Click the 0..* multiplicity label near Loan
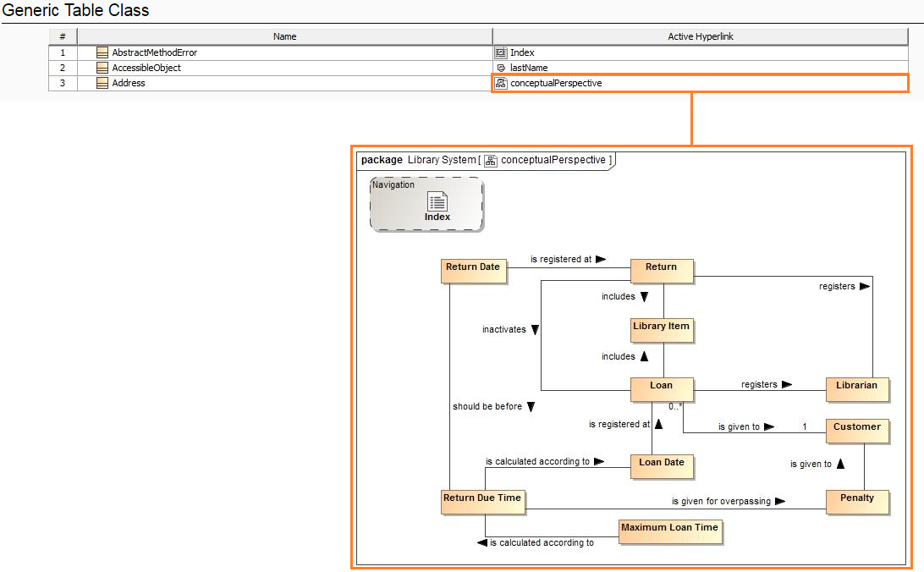Screen dimensions: 924x572 [x=675, y=406]
